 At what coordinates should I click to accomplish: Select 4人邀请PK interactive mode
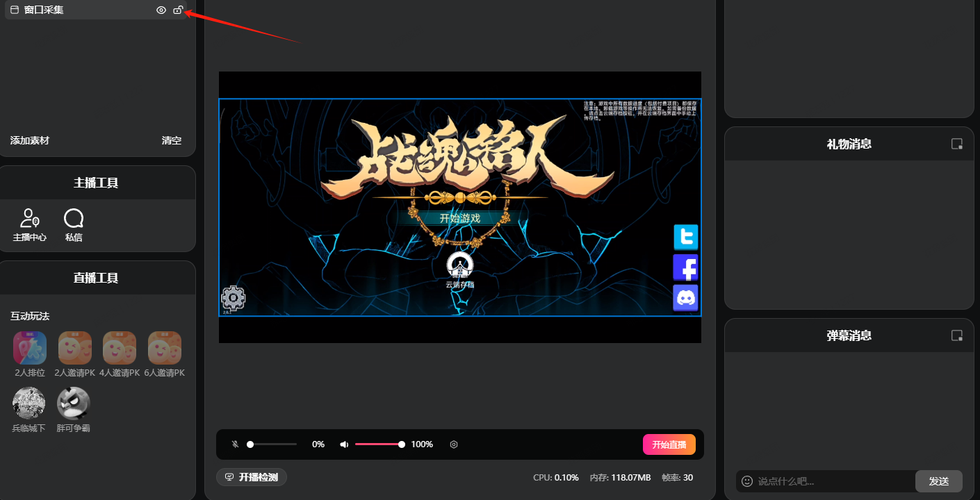tap(120, 348)
